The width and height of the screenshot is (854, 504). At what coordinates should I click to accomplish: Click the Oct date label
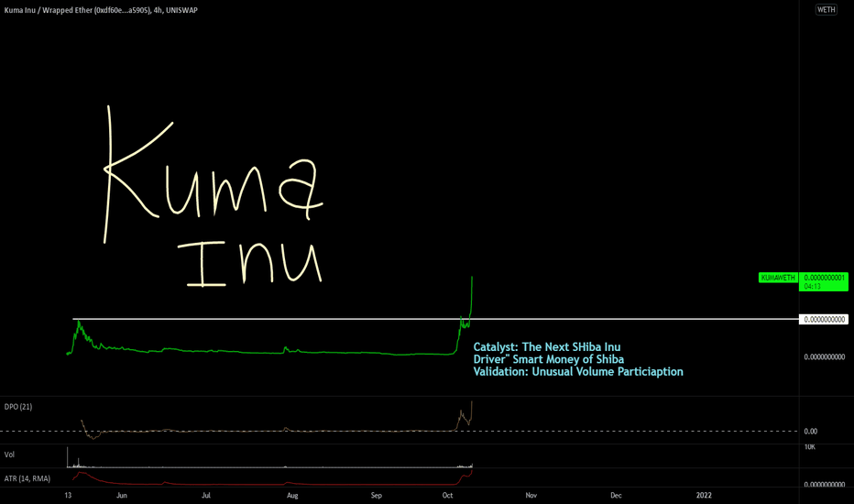tap(448, 495)
